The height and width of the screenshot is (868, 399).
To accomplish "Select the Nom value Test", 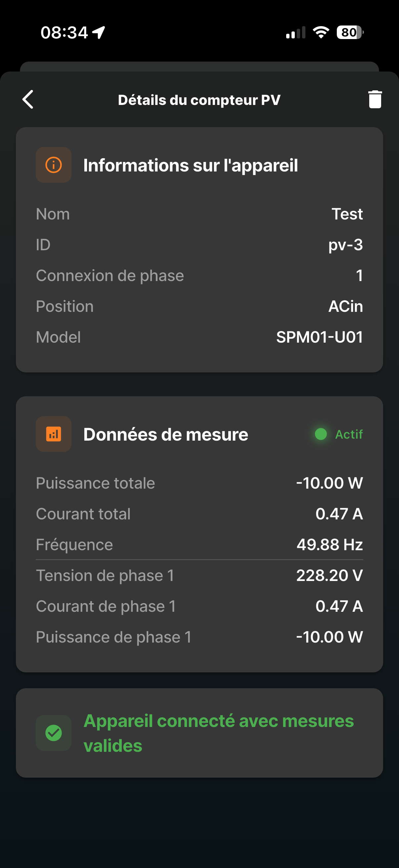I will pos(347,214).
